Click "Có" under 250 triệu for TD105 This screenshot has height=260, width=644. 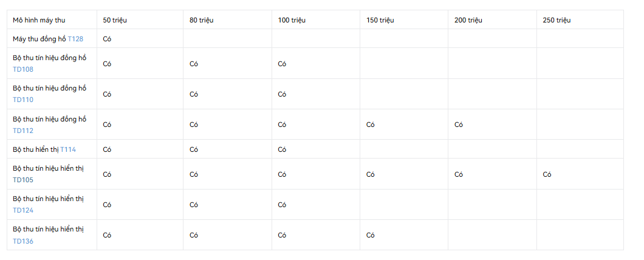547,174
